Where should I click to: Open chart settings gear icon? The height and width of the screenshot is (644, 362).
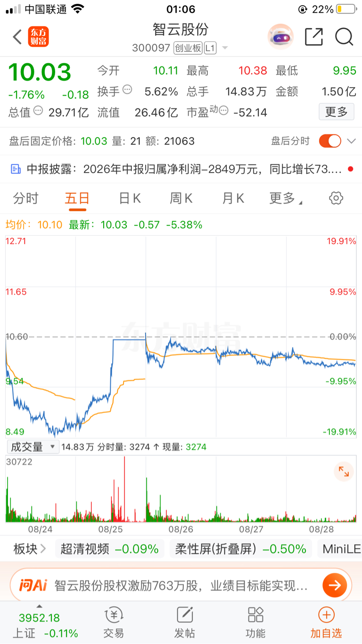click(336, 198)
